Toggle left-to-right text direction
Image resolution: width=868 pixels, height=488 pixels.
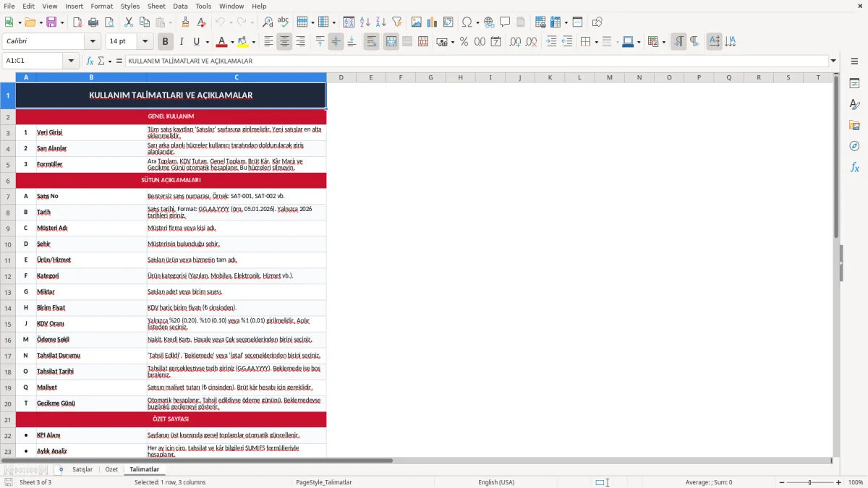coord(678,42)
